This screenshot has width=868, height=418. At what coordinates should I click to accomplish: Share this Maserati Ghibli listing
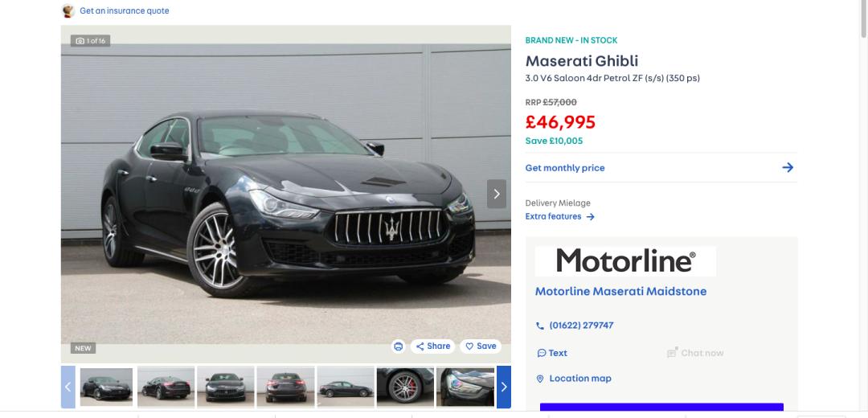433,346
